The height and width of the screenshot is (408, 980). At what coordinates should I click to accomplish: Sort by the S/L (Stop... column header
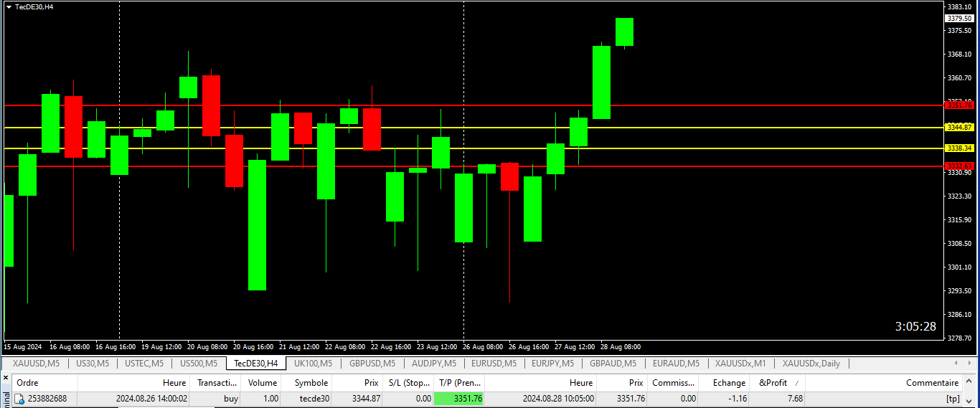click(409, 383)
